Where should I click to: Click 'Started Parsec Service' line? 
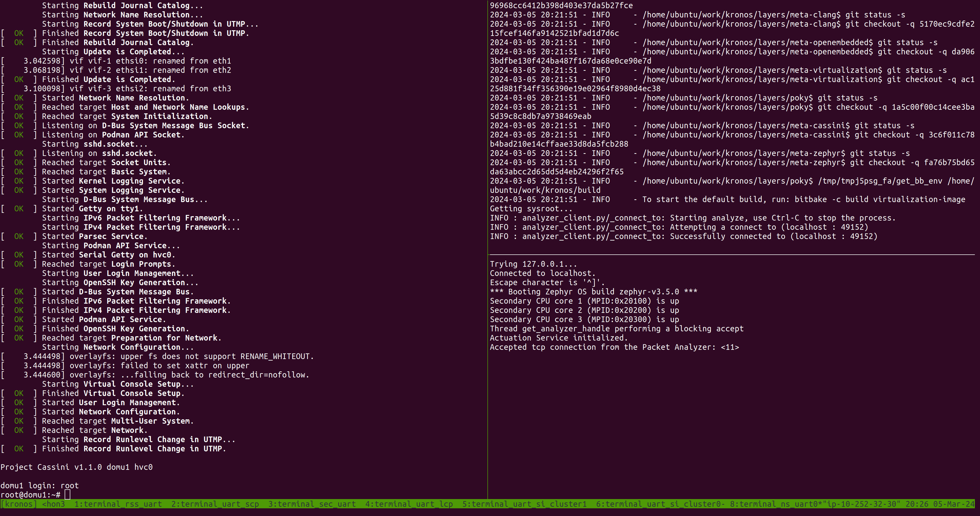(74, 236)
